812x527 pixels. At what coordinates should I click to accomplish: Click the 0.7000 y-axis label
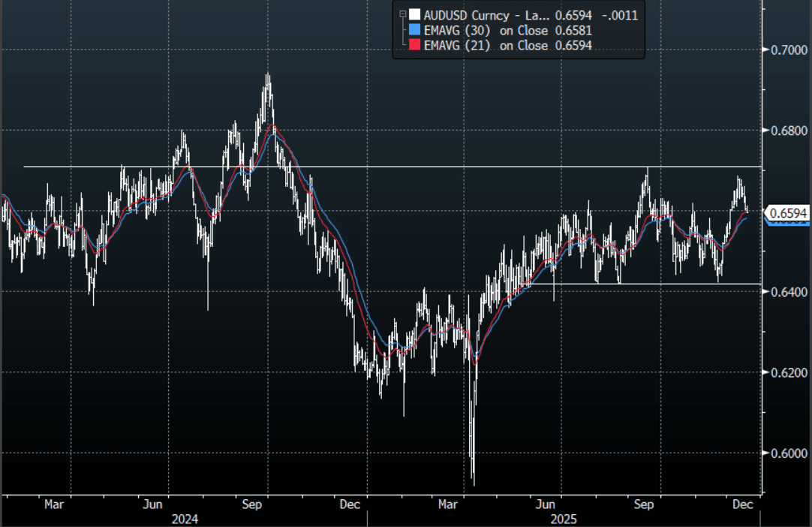[786, 50]
